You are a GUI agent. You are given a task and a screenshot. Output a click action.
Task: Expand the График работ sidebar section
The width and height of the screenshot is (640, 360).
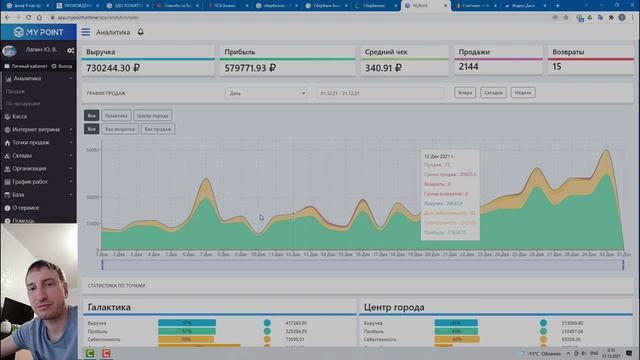(x=38, y=182)
